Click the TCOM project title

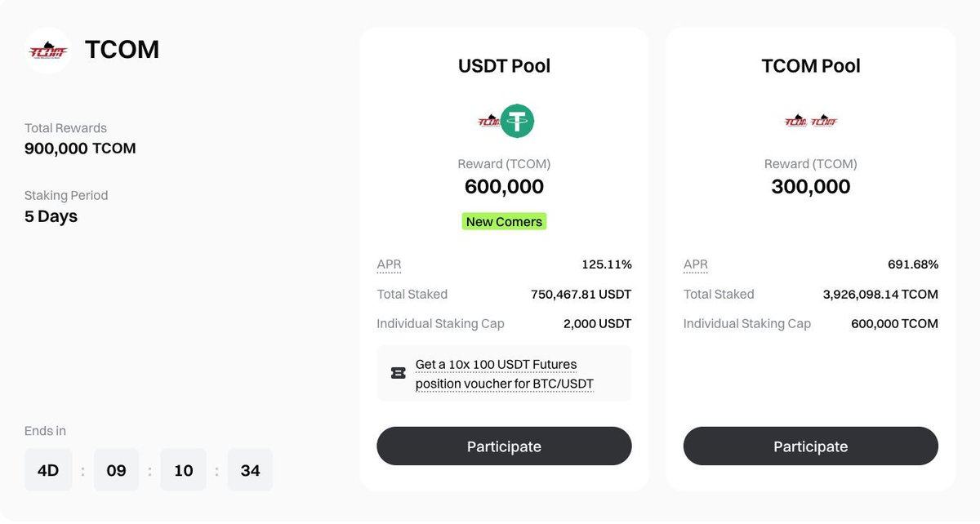(122, 51)
